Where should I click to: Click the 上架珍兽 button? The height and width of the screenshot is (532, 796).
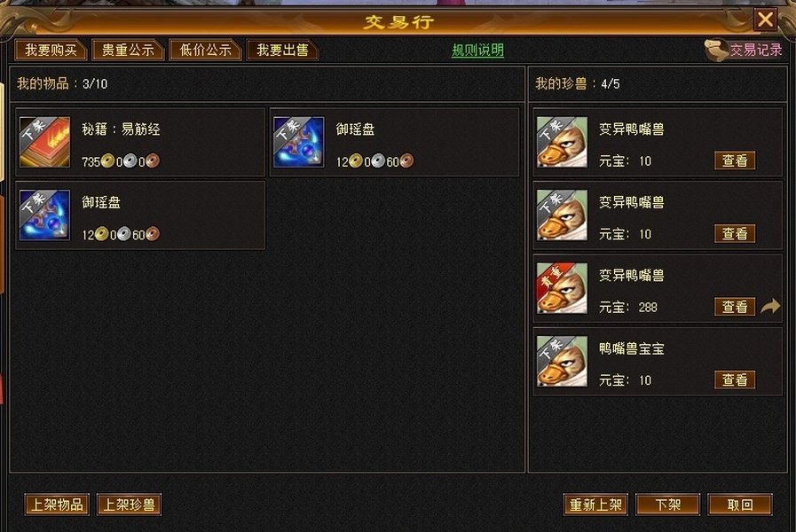(x=129, y=505)
